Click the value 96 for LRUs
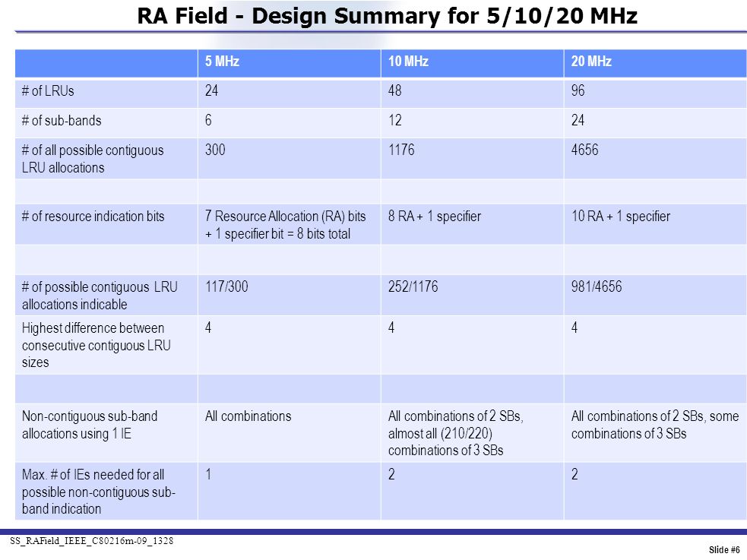 (578, 90)
